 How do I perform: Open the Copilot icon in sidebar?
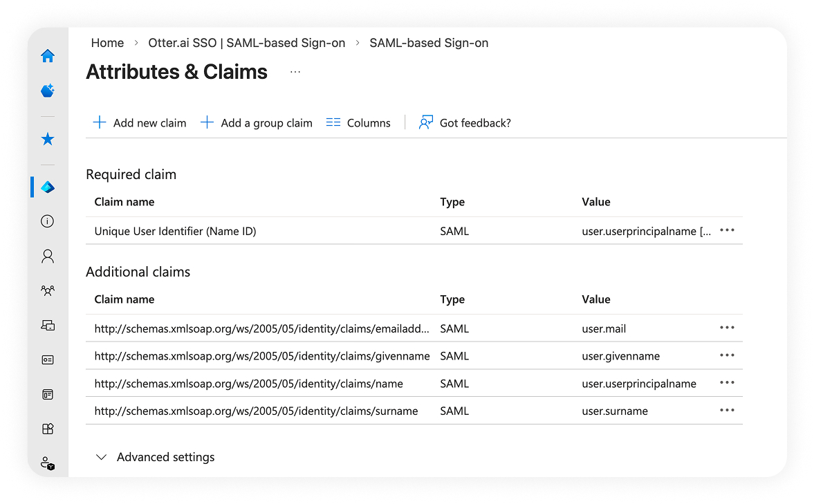click(x=48, y=91)
